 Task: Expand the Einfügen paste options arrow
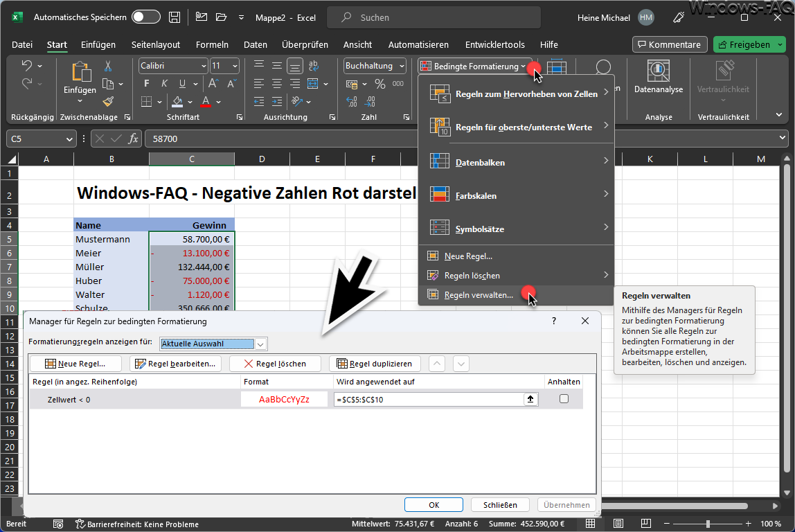[80, 101]
